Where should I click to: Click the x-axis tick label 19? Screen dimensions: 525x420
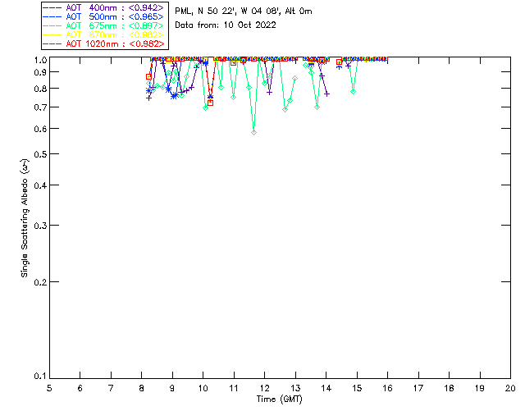click(480, 388)
